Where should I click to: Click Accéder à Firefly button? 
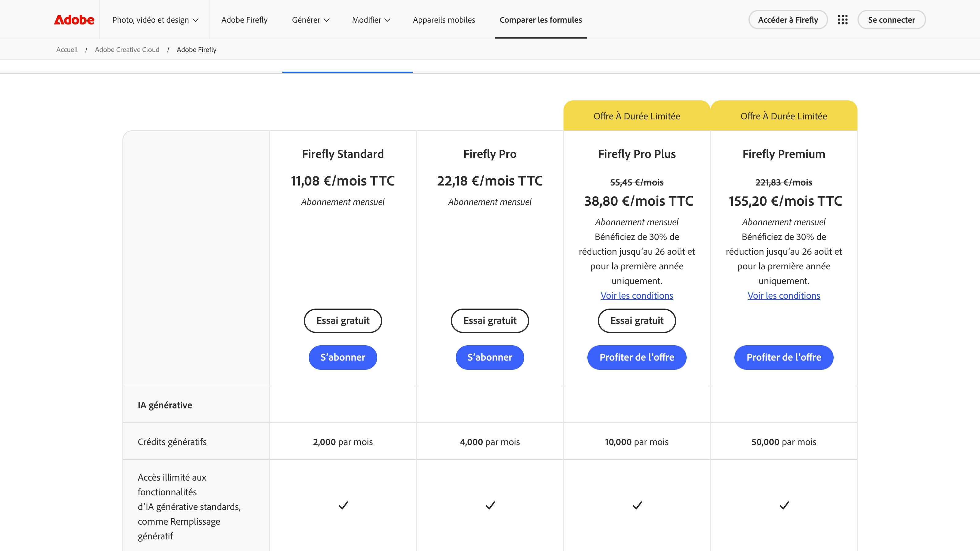coord(788,20)
